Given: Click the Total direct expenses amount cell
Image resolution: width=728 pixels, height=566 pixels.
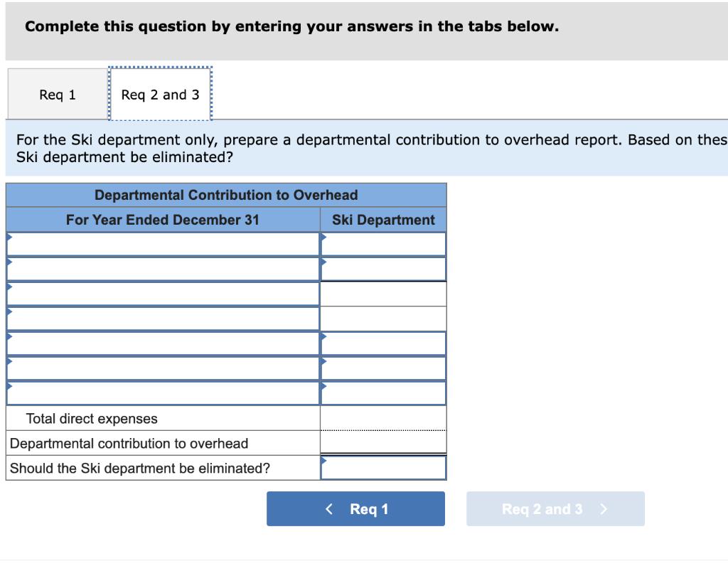Looking at the screenshot, I should pyautogui.click(x=383, y=418).
